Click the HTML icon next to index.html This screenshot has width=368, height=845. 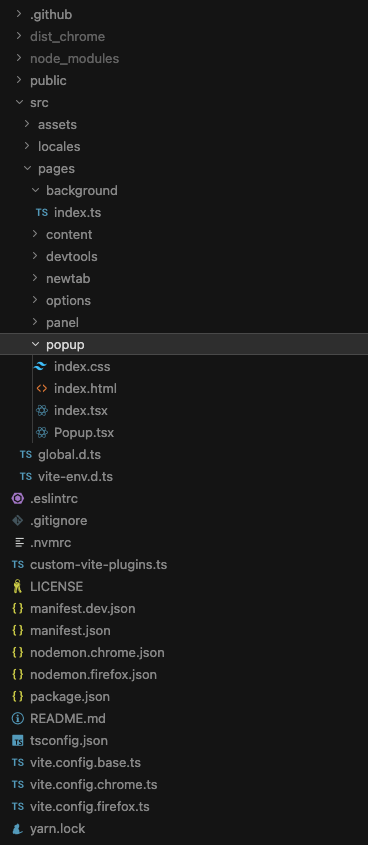tap(41, 389)
